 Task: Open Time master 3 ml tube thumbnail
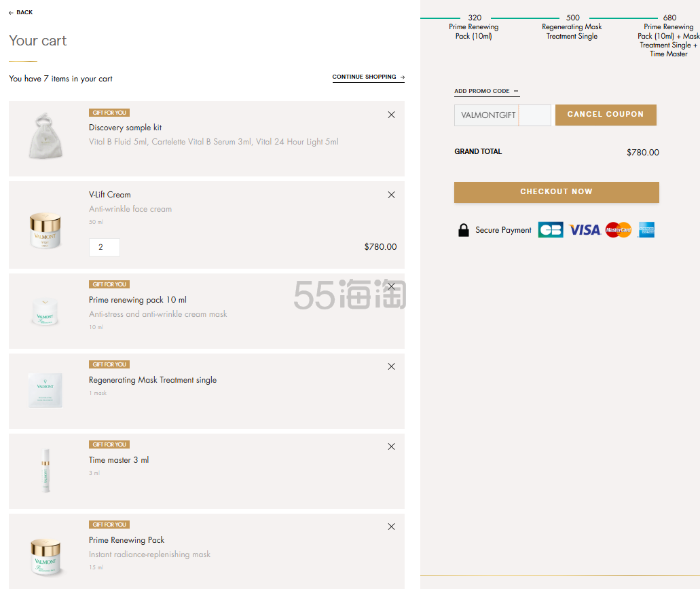pyautogui.click(x=45, y=471)
